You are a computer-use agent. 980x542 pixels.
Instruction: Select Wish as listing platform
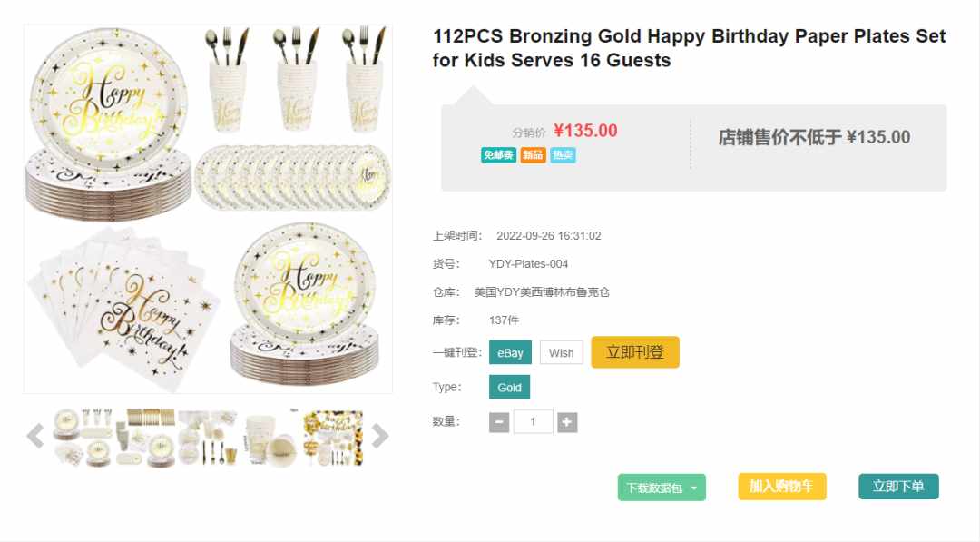point(562,352)
